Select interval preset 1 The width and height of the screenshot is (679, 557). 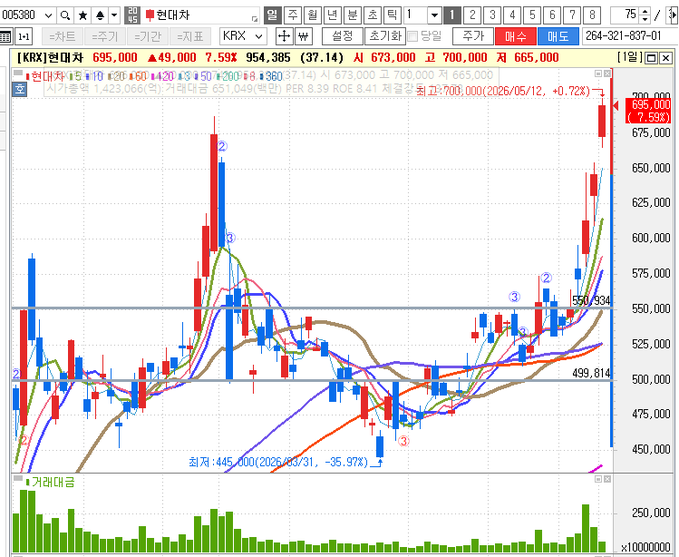tap(452, 16)
